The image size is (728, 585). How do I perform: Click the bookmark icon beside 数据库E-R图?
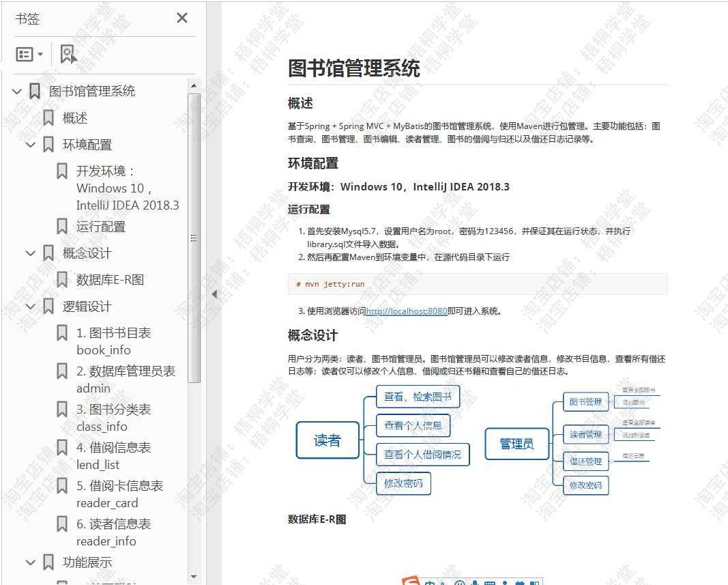(62, 280)
